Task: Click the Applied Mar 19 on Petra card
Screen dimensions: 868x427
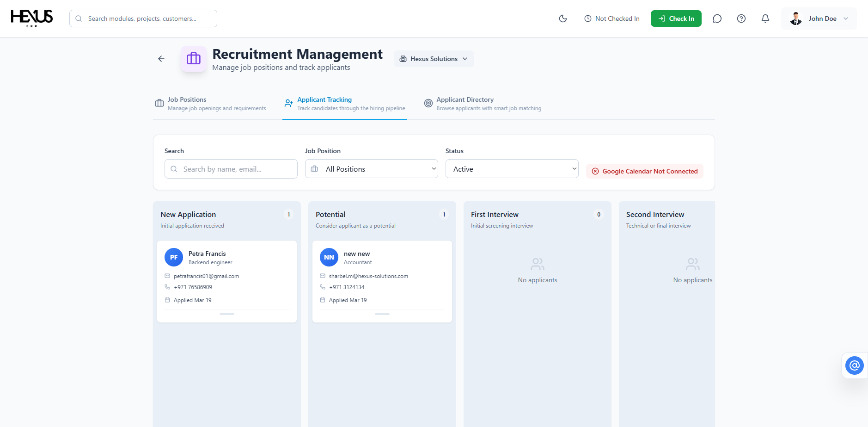Action: pos(193,300)
